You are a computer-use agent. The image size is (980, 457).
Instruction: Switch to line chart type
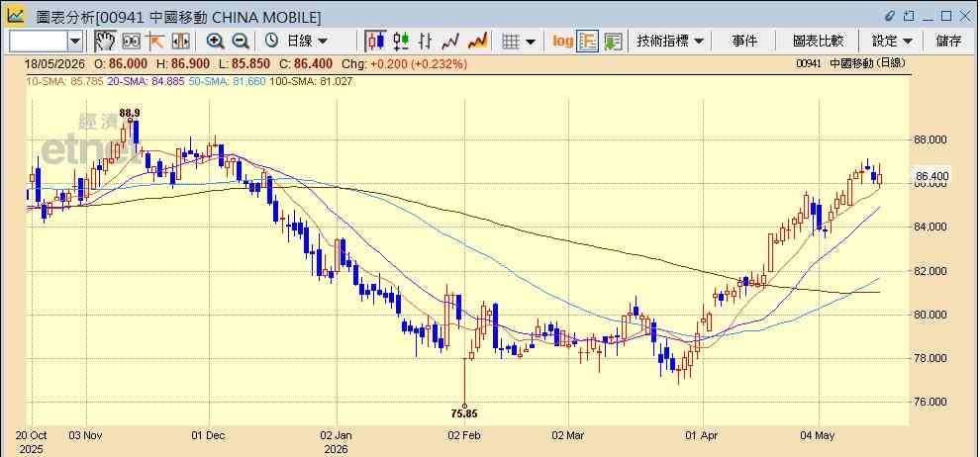pos(450,42)
